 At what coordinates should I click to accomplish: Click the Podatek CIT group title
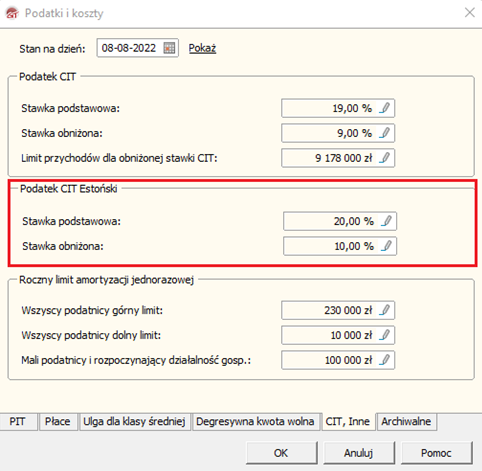tap(48, 77)
